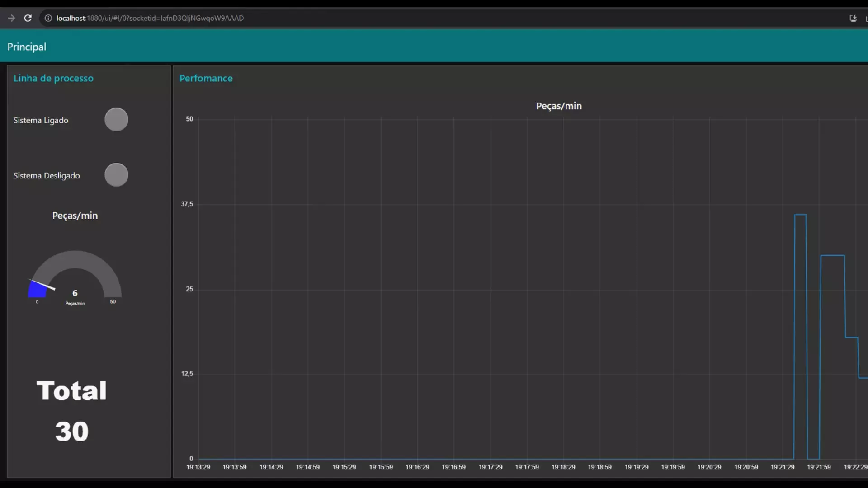Click the Peças/min gauge title

(x=75, y=216)
